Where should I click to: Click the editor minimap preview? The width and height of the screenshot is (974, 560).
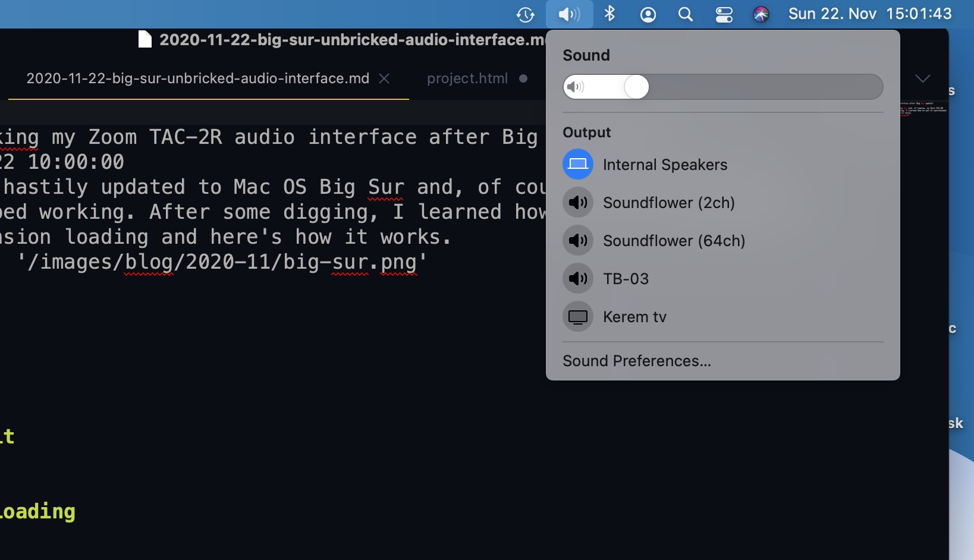pyautogui.click(x=923, y=109)
